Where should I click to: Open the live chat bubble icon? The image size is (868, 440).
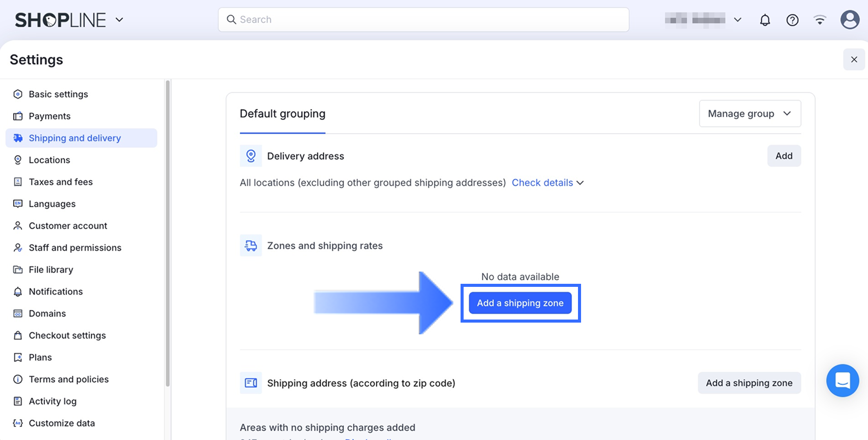point(842,380)
